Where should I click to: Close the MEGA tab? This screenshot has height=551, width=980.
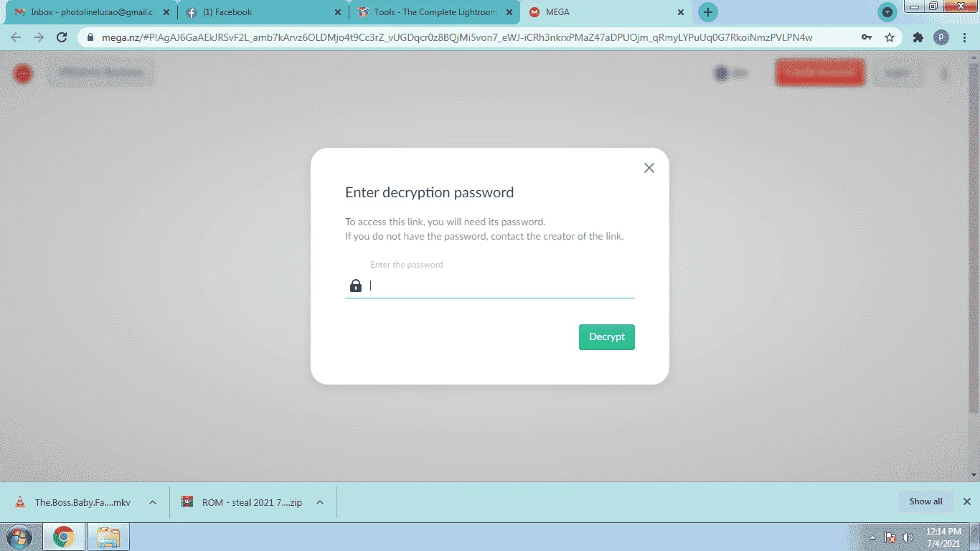click(x=681, y=12)
